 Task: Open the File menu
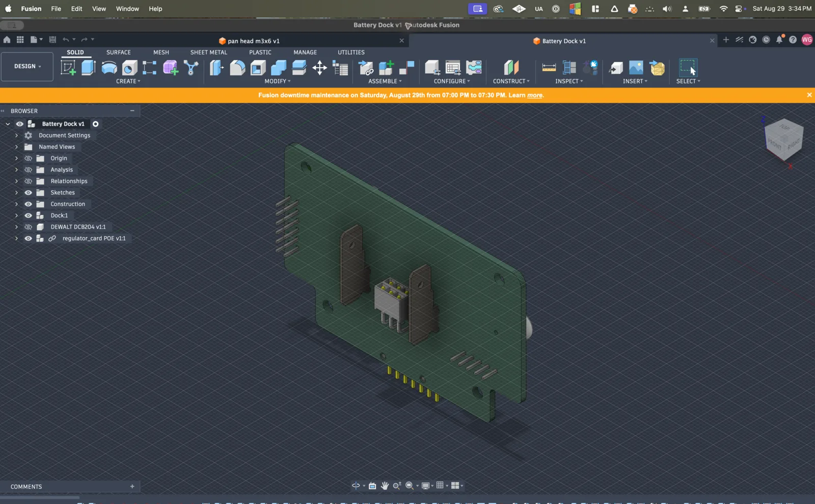pos(56,9)
